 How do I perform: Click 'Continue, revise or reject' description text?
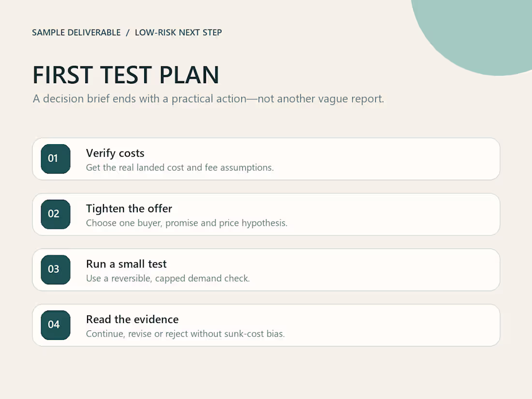185,334
